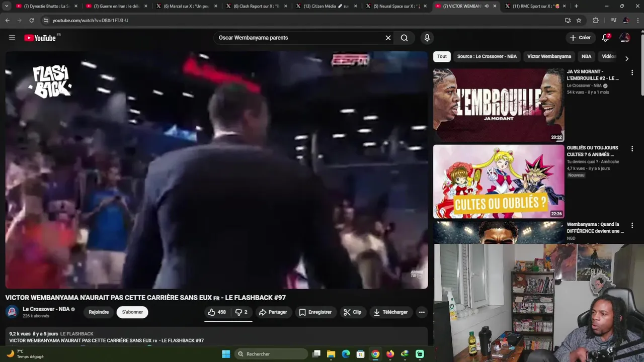Select the Victor Wembanyama chip
This screenshot has height=362, width=644.
click(549, 56)
